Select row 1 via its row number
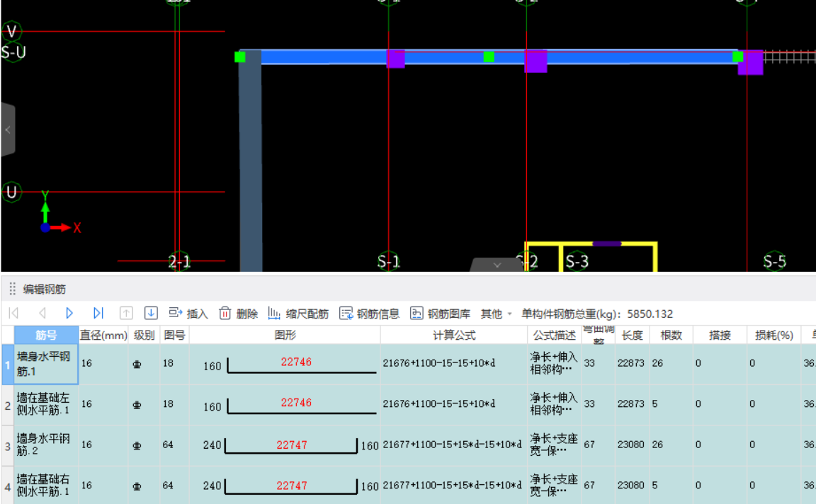816x504 pixels. point(7,364)
